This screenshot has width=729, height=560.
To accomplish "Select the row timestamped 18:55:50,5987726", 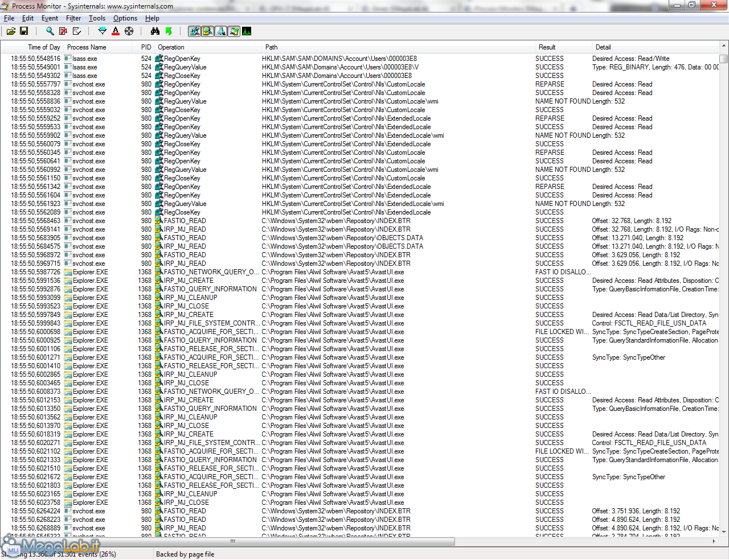I will pos(360,272).
